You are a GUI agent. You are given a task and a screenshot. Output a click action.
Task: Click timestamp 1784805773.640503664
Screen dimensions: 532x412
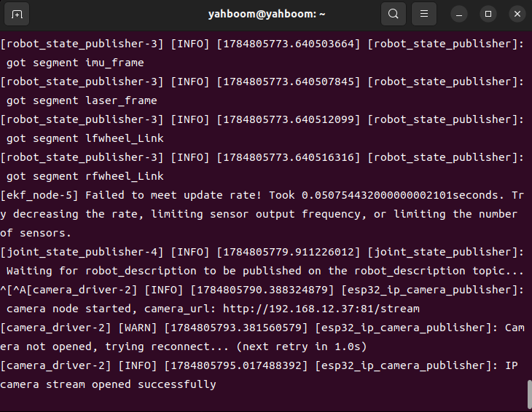(289, 44)
